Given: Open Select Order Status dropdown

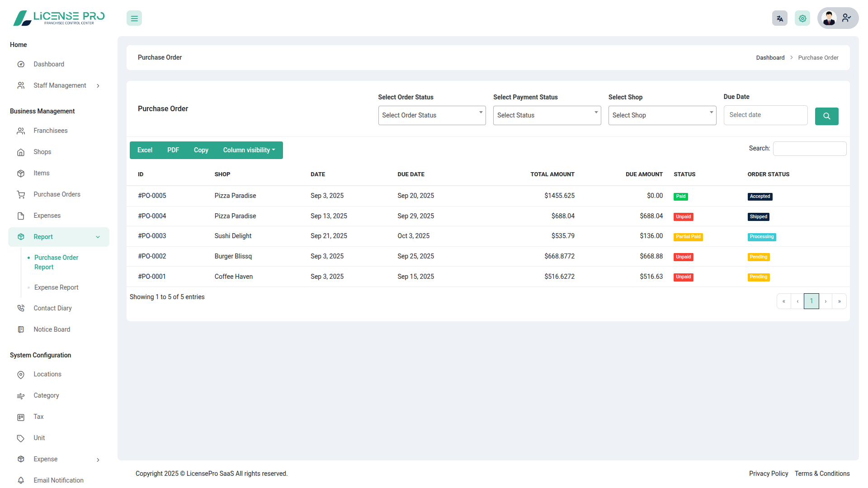Looking at the screenshot, I should pos(432,116).
